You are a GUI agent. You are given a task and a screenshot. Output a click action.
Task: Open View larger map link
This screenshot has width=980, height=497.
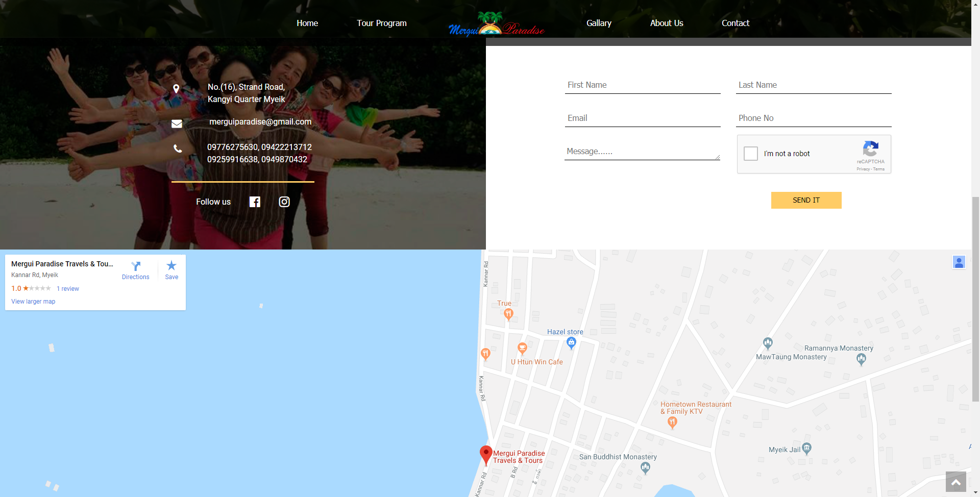pyautogui.click(x=33, y=301)
